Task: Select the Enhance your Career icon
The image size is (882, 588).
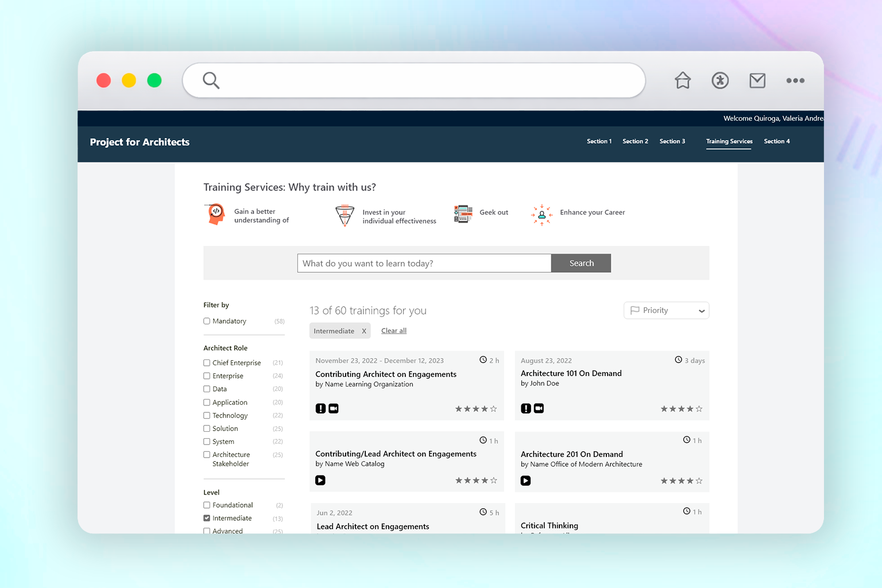Action: click(541, 215)
